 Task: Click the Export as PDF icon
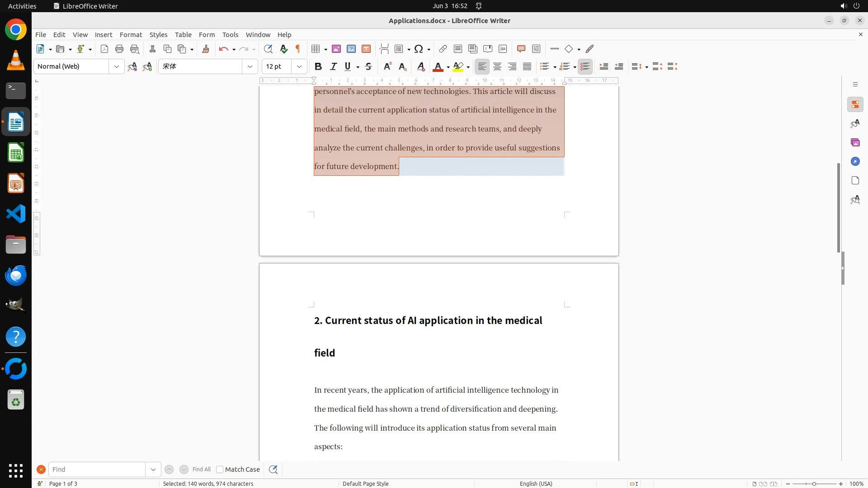click(x=104, y=49)
